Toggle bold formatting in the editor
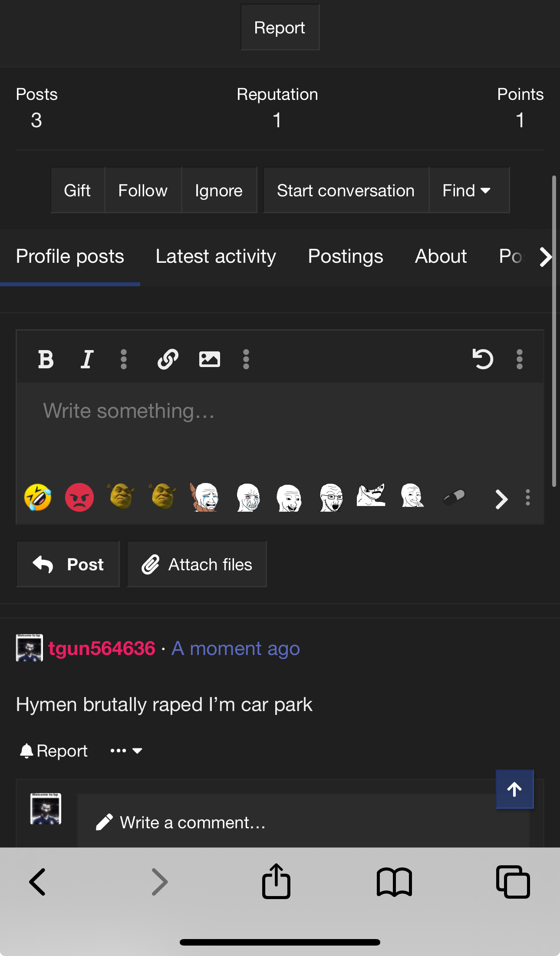The height and width of the screenshot is (956, 560). [46, 359]
